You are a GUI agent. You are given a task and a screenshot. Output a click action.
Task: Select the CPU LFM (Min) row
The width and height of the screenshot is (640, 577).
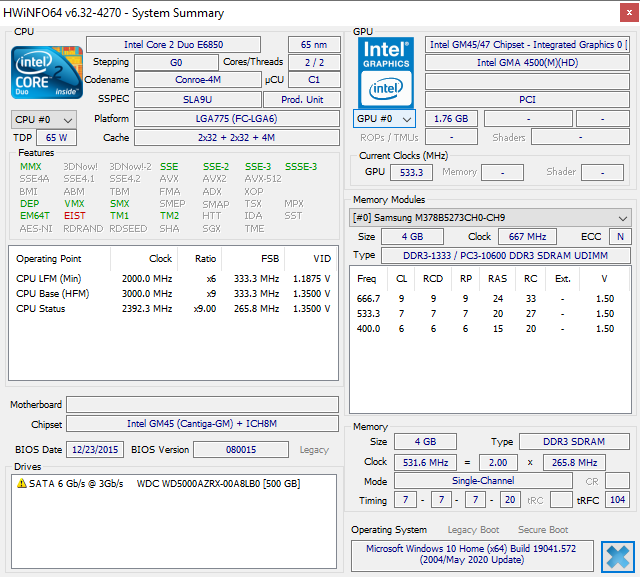click(173, 279)
